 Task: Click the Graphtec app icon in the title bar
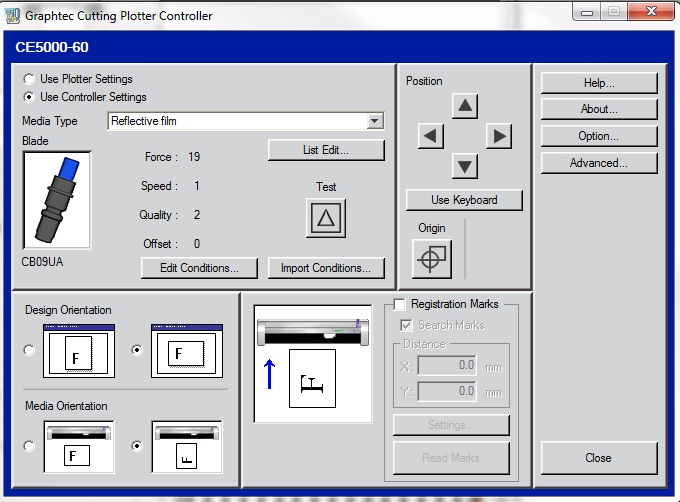(12, 16)
